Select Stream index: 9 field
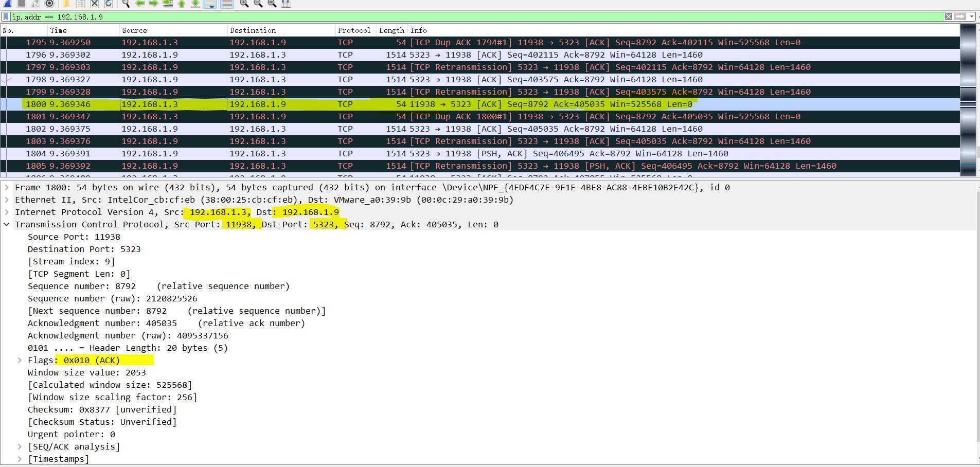 point(72,261)
